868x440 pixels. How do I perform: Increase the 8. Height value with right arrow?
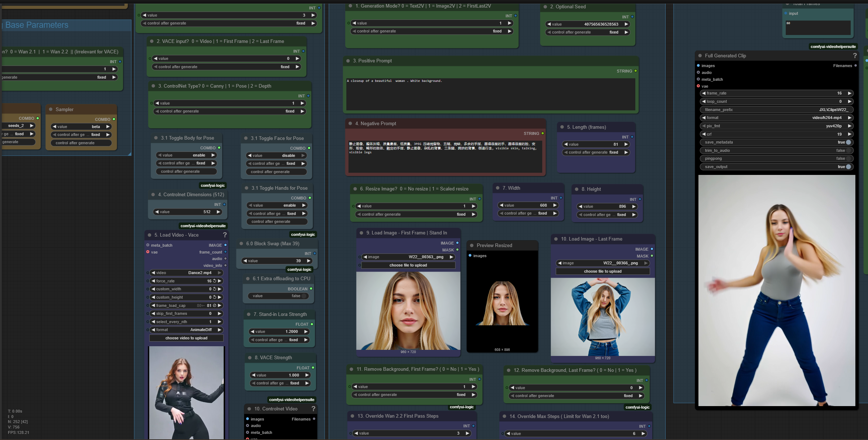[x=634, y=206]
